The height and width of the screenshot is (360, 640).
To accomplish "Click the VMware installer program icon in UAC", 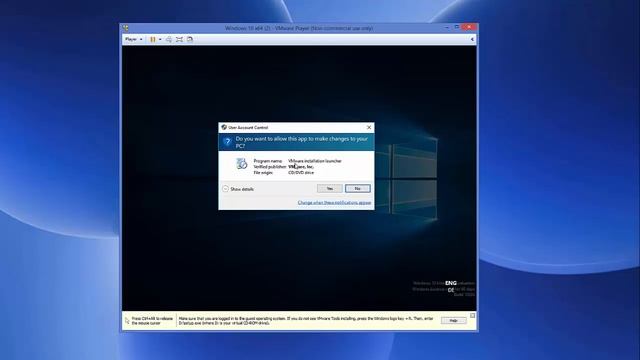I will [x=242, y=164].
